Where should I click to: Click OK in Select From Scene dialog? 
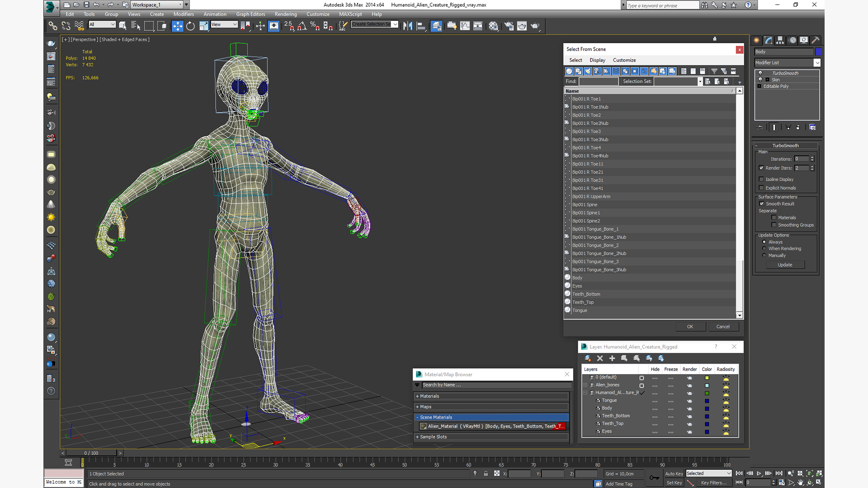[690, 327]
